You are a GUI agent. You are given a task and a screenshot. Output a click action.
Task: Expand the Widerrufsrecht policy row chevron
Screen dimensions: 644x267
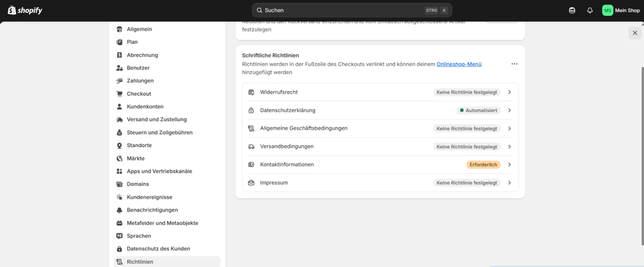[x=509, y=92]
